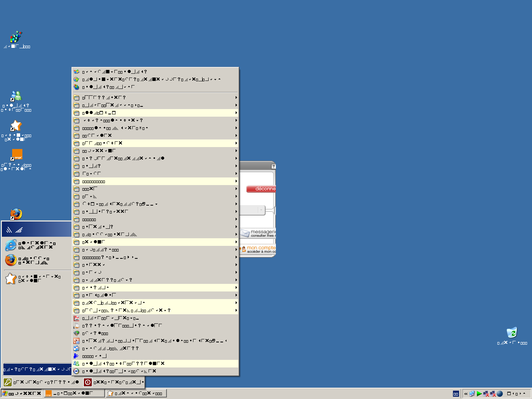The width and height of the screenshot is (532, 399).
Task: Open the Recycle Bin on the desktop
Action: [512, 333]
